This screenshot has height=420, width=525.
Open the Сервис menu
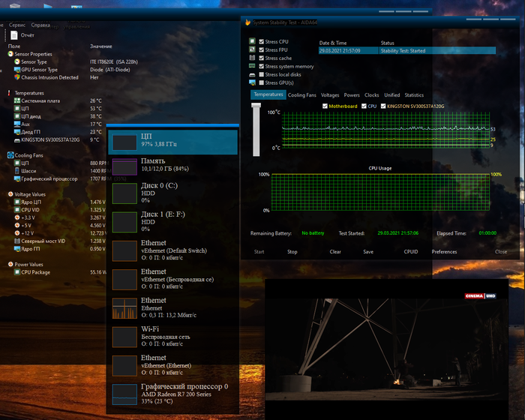tap(17, 25)
